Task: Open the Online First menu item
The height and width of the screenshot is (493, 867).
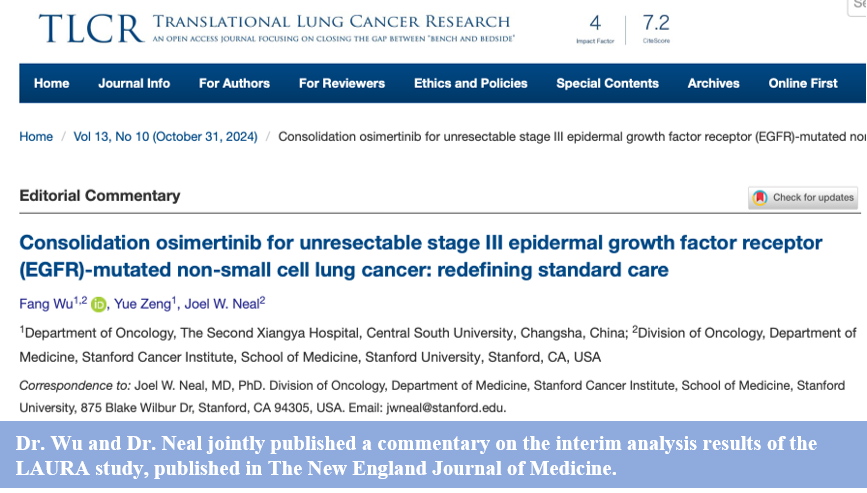Action: 802,84
